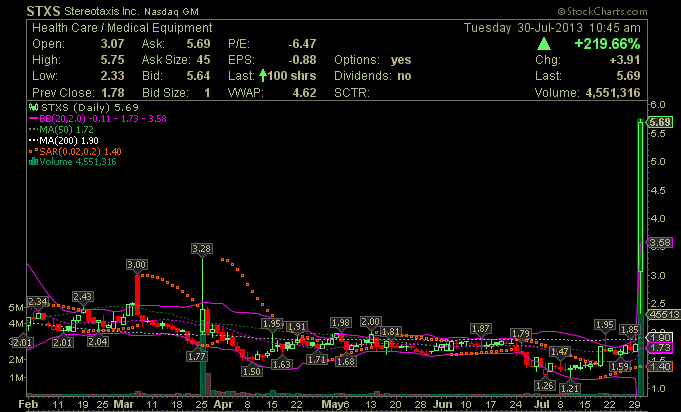Click the Apr label on date axis

click(x=223, y=405)
